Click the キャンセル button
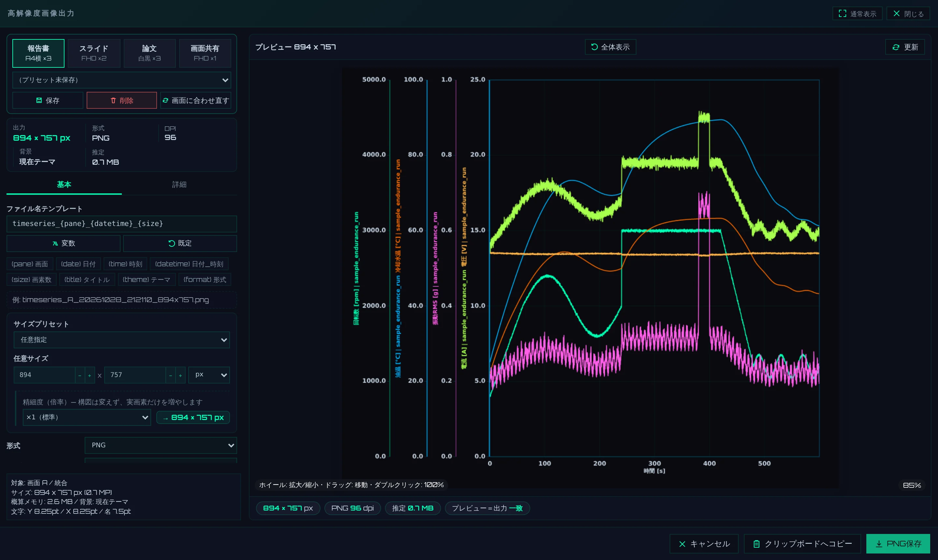The image size is (938, 560). (x=704, y=544)
